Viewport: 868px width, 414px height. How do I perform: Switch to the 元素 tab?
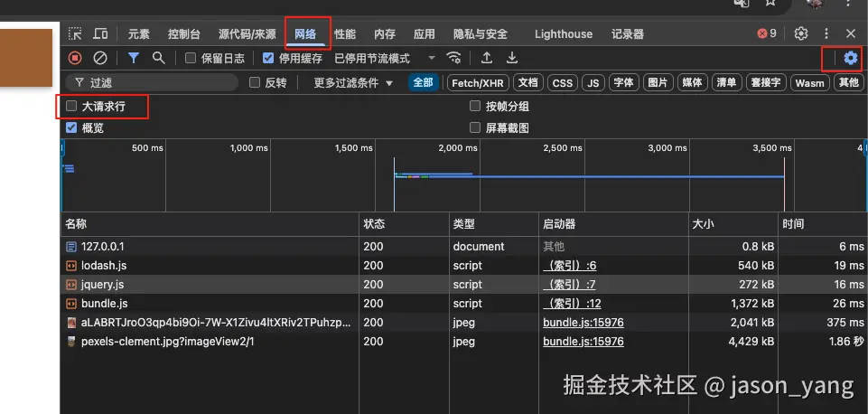click(139, 33)
